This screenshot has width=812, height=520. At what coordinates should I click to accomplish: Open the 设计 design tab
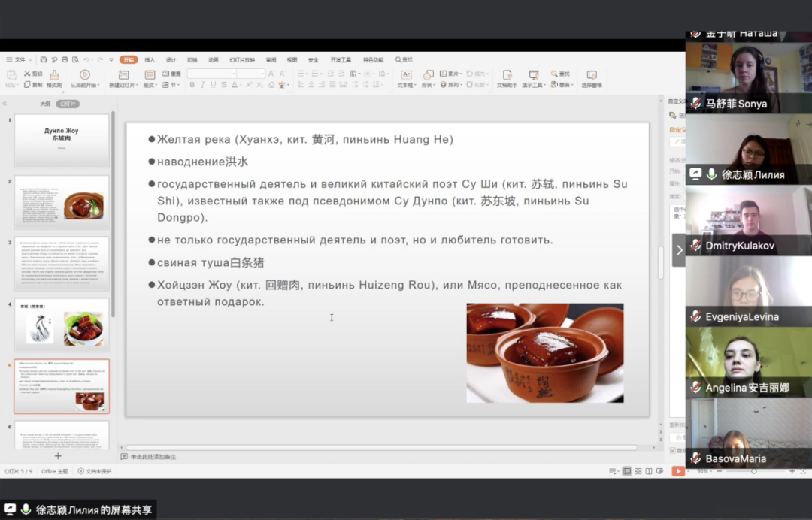[171, 59]
